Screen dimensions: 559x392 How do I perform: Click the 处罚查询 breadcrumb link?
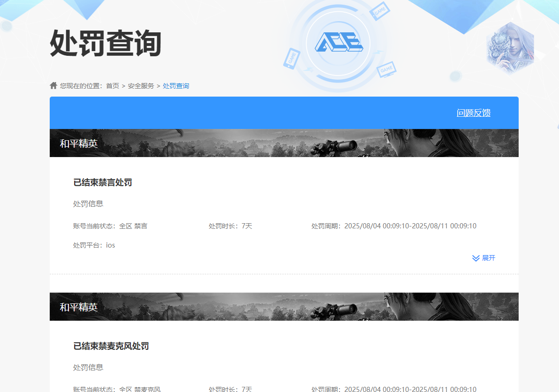[176, 86]
